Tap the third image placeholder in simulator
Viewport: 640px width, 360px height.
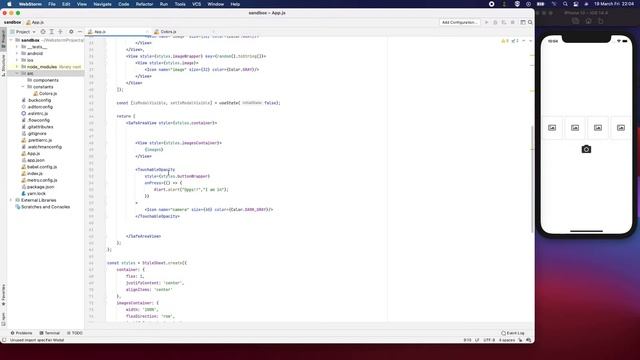click(x=598, y=128)
